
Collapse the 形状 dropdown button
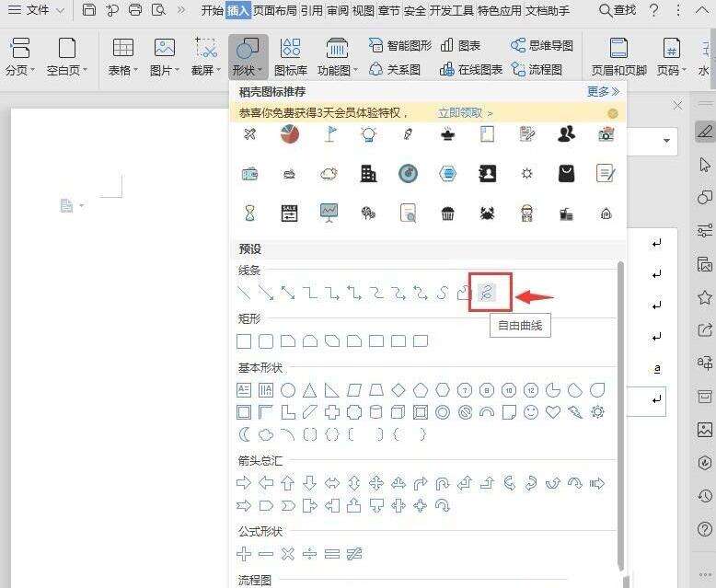tap(248, 56)
